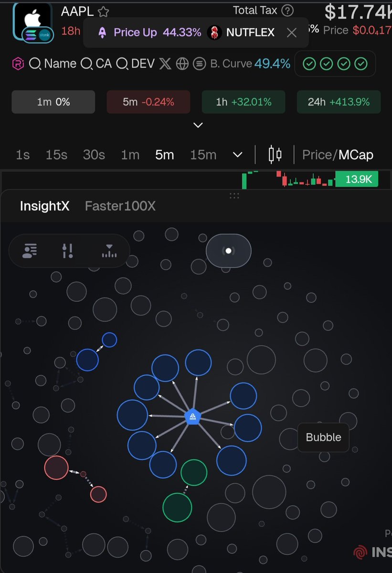
Task: Click the Total Tax help icon
Action: [287, 11]
